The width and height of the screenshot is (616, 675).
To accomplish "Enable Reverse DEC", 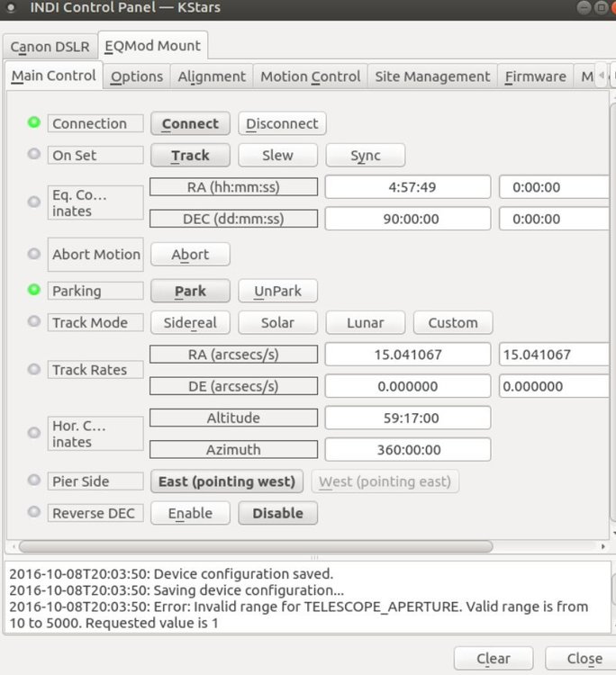I will click(x=190, y=513).
